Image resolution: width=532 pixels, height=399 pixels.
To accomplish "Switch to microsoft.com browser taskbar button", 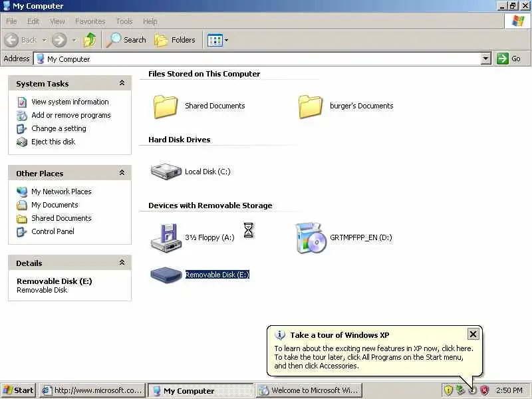I will 92,390.
